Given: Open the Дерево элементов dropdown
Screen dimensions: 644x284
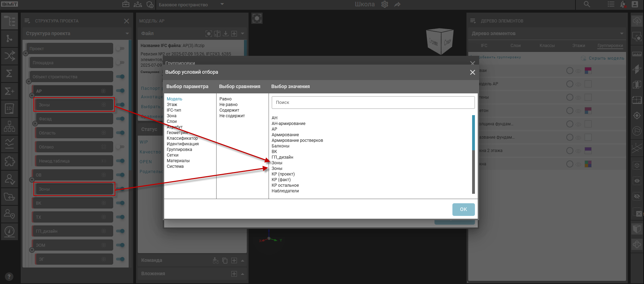Looking at the screenshot, I should (622, 34).
